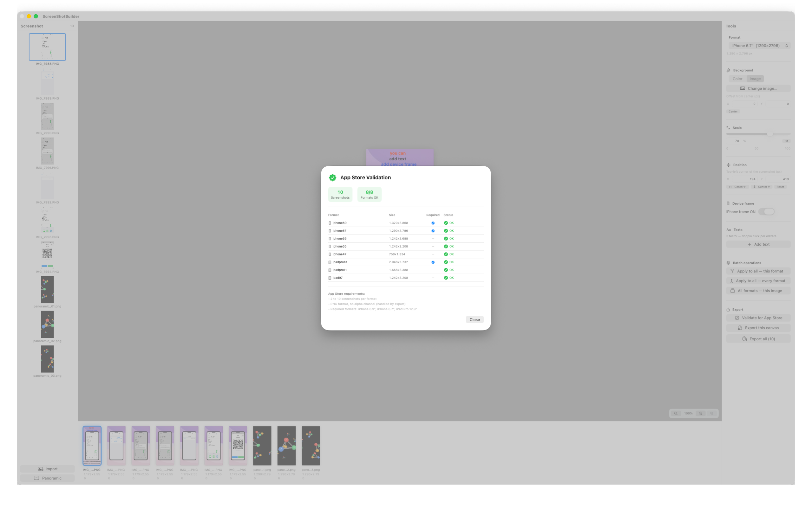Turn off the iPhone frame toggle
812x507 pixels.
coord(767,212)
